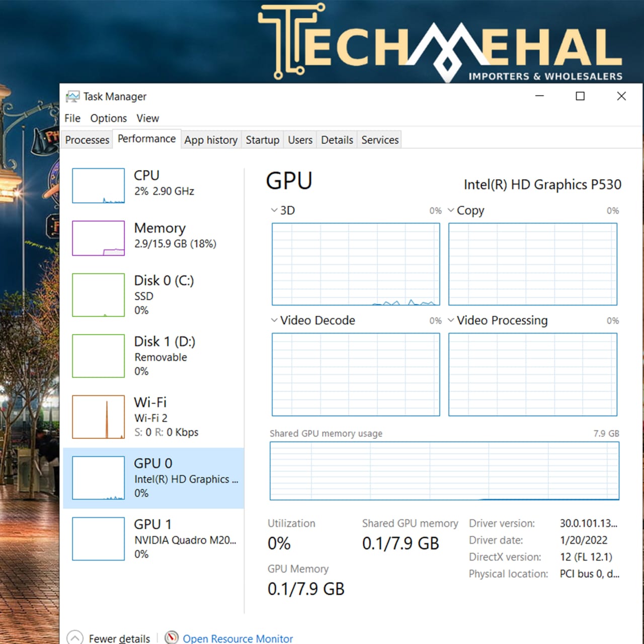The image size is (644, 644).
Task: Click the Fewer details collapse arrow icon
Action: [x=74, y=638]
